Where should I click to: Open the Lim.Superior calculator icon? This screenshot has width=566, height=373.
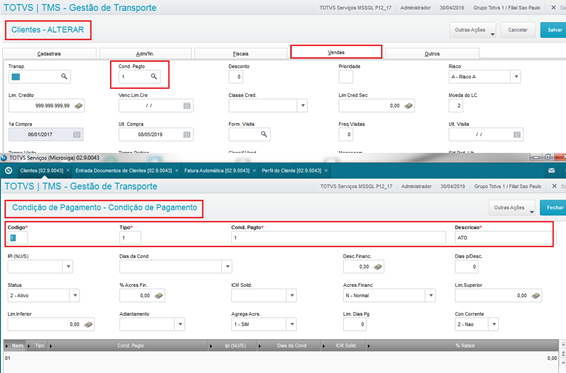(x=536, y=296)
